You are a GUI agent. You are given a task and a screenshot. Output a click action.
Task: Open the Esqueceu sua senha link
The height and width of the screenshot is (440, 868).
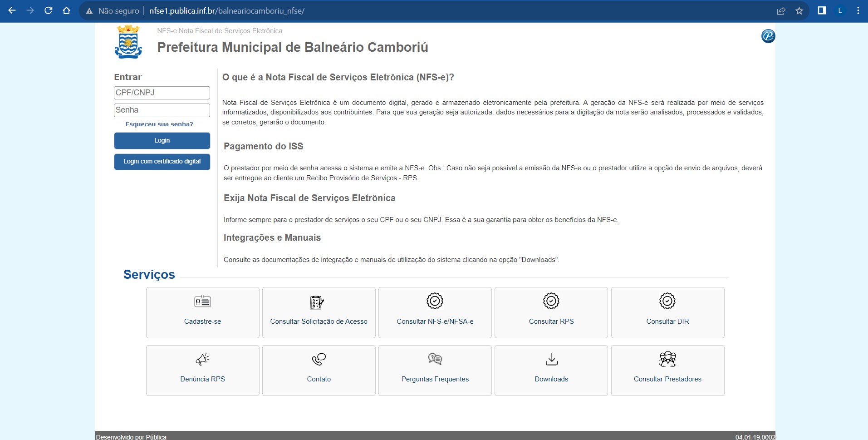pyautogui.click(x=159, y=124)
